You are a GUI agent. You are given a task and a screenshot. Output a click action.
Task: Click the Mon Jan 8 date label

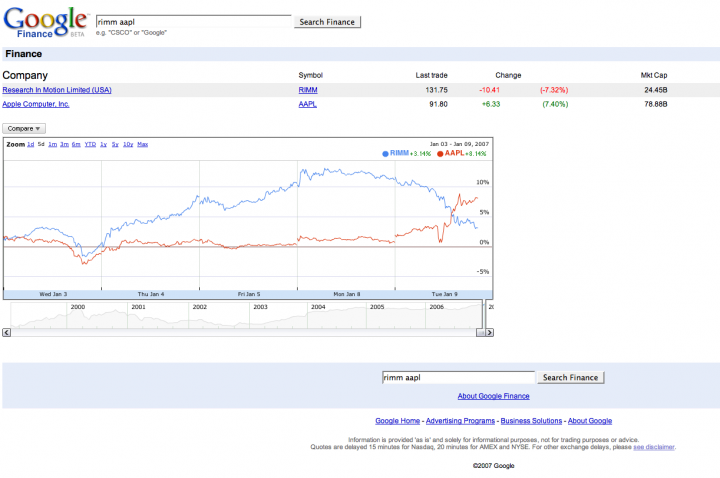pos(346,294)
